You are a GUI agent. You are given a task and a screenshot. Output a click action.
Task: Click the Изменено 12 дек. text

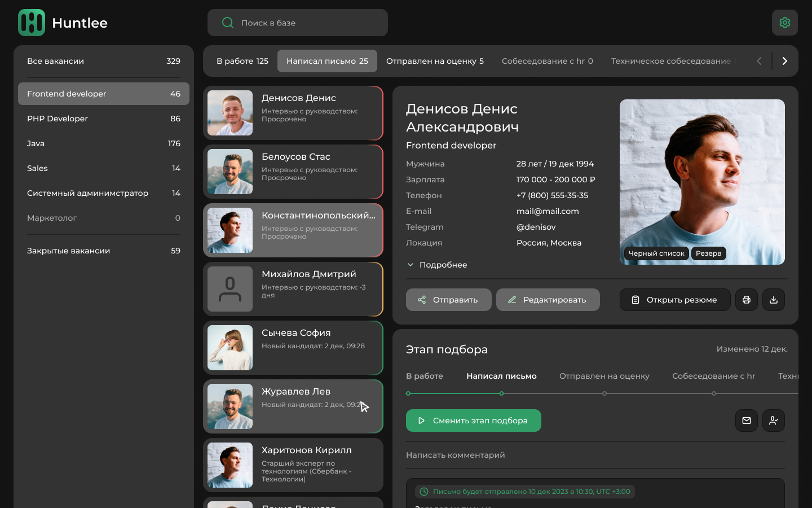pos(752,349)
